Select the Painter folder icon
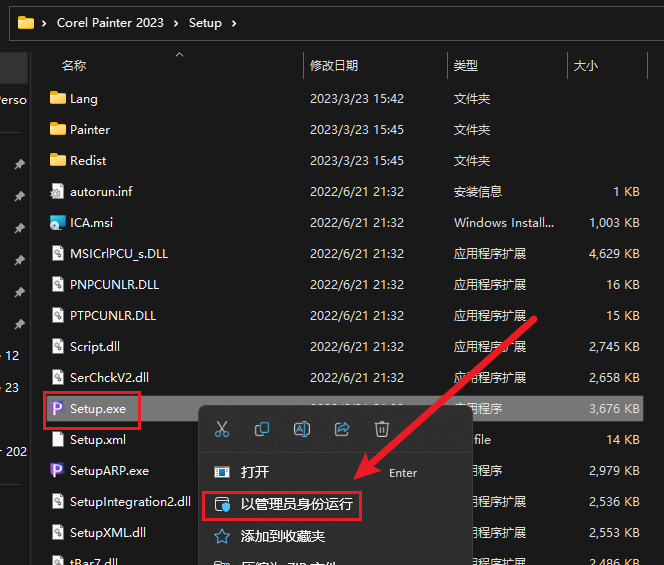Viewport: 664px width, 565px height. tap(58, 129)
